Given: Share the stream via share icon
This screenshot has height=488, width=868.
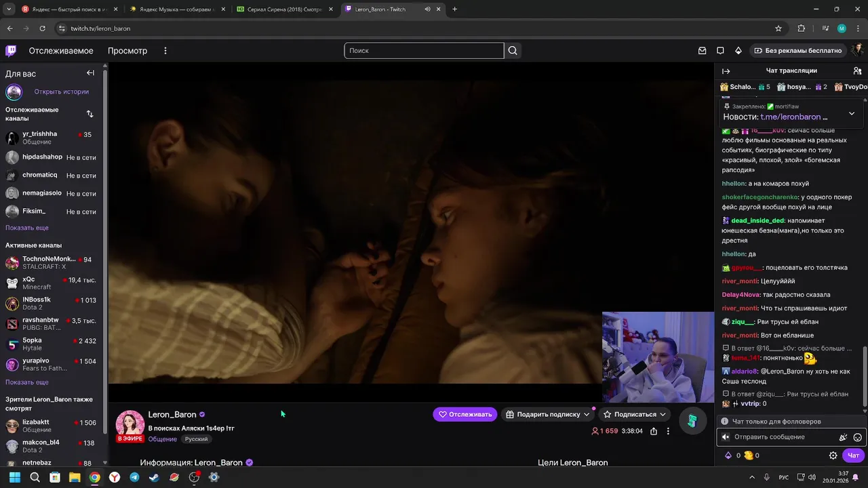Looking at the screenshot, I should point(654,431).
